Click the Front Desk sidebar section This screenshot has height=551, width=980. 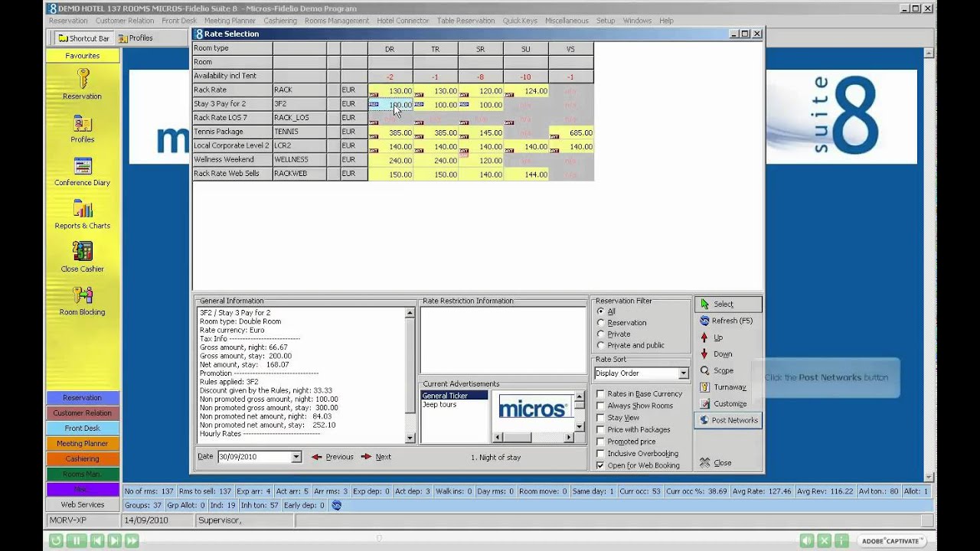[x=83, y=429]
